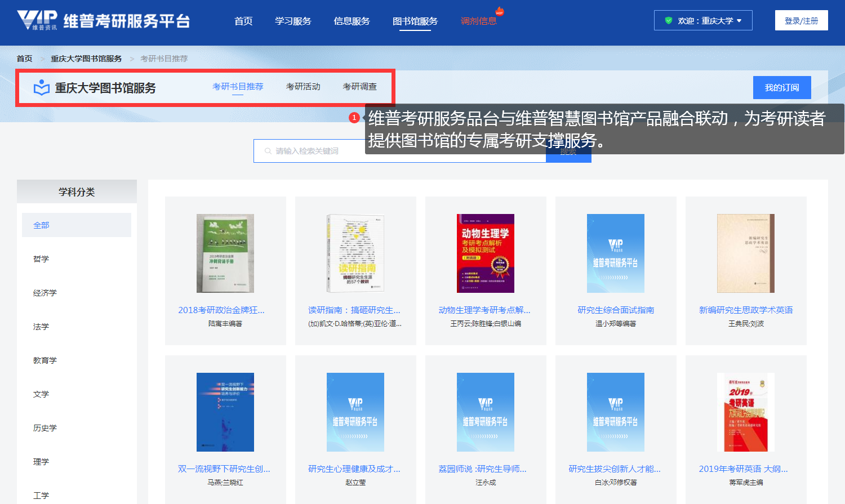This screenshot has height=504, width=845.
Task: Open the 动物生理学 book cover thumbnail
Action: coord(485,253)
